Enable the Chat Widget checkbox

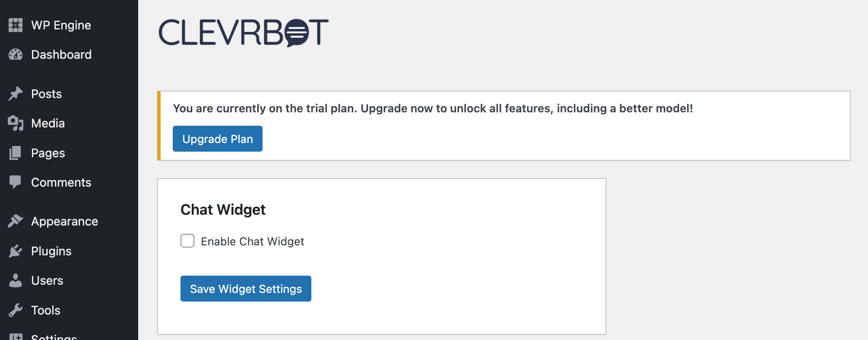(x=187, y=241)
